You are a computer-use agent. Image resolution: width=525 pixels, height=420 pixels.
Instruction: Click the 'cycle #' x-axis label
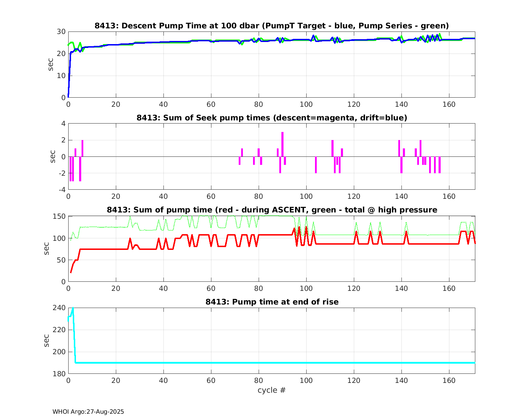(272, 390)
